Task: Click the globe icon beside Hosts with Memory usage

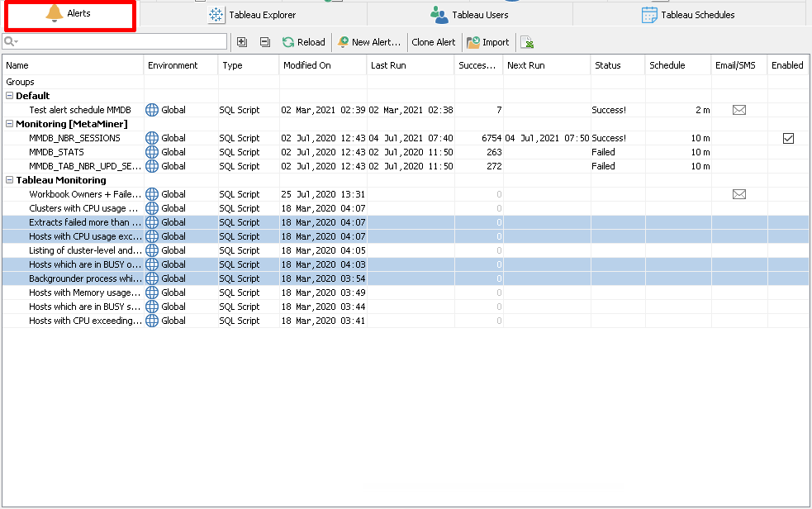Action: click(152, 293)
